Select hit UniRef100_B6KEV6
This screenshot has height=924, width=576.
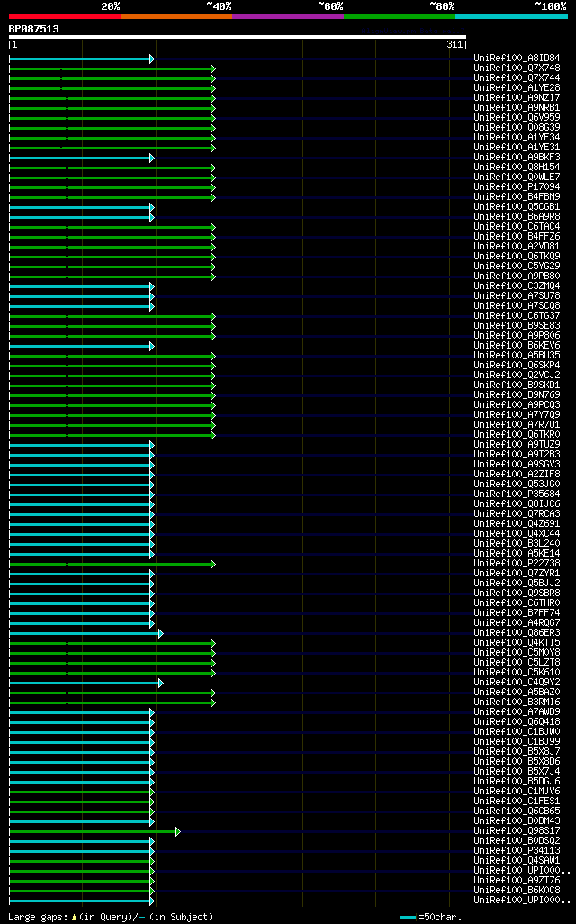click(x=517, y=345)
